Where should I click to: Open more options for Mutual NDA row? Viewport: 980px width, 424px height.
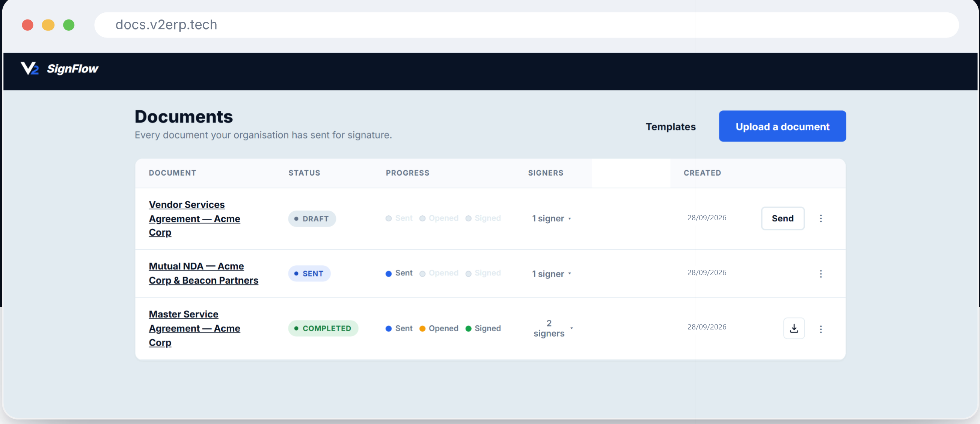pos(820,274)
